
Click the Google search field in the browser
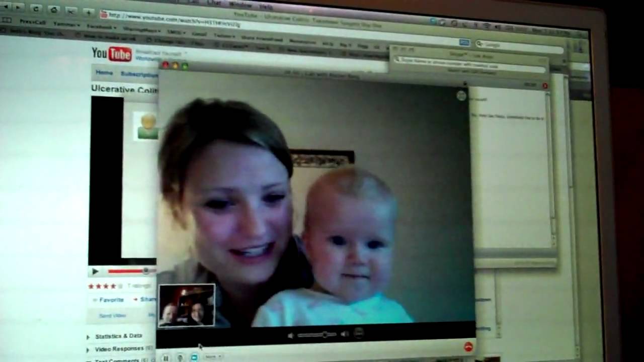pos(519,46)
